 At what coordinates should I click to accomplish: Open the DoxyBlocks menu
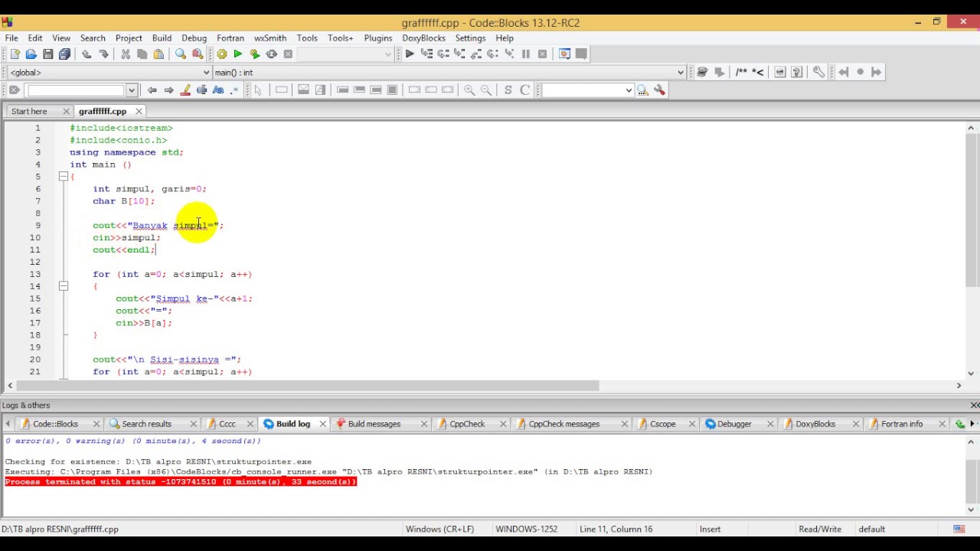[x=423, y=37]
